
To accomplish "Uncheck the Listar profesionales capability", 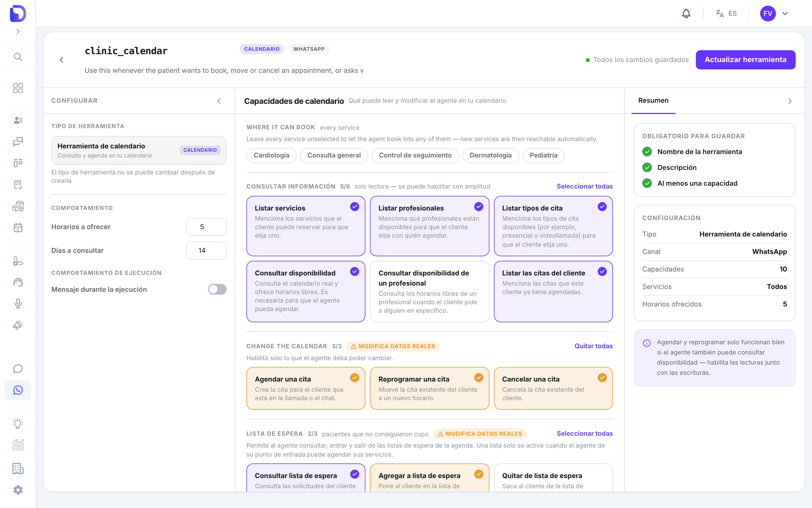I will click(x=429, y=226).
